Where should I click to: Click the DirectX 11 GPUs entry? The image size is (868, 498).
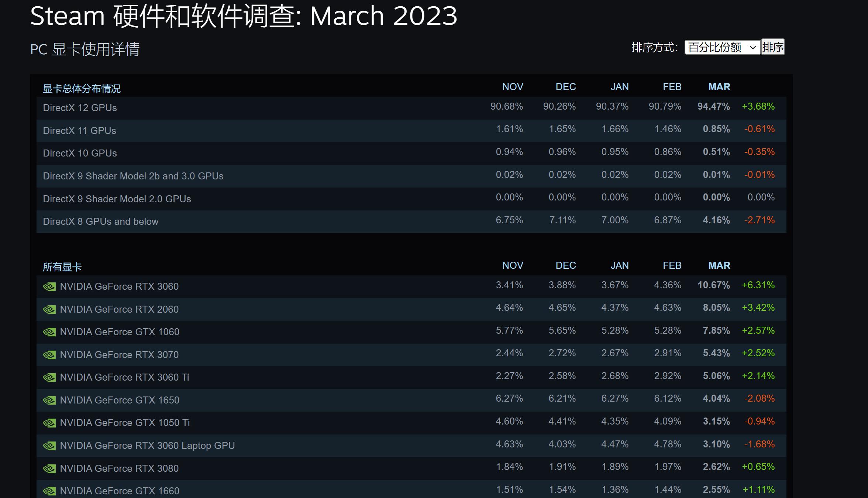(258, 130)
